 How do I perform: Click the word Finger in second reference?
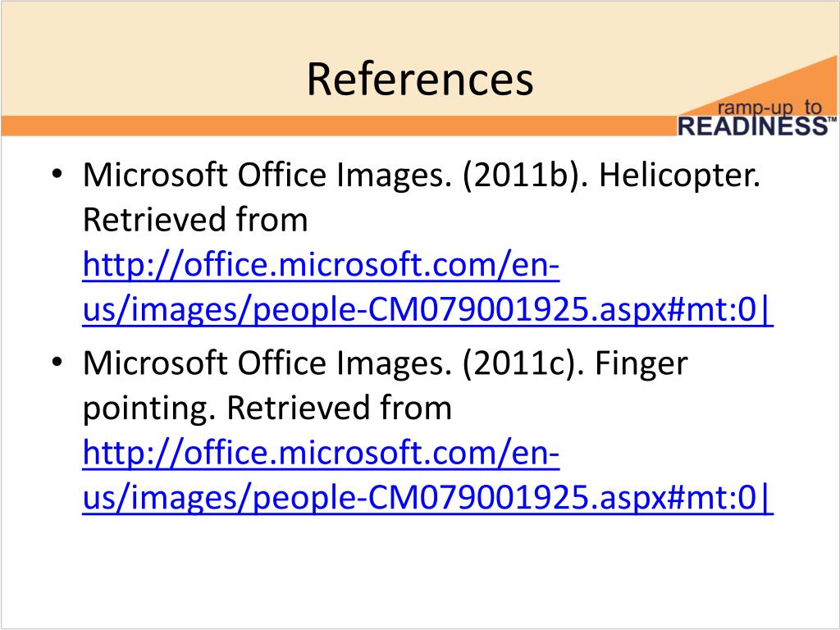point(641,363)
